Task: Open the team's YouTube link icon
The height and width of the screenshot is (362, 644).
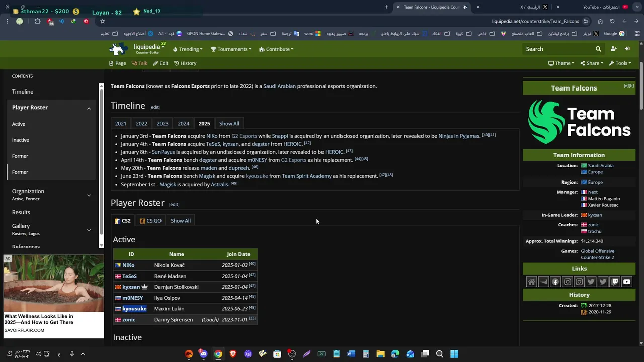Action: click(626, 282)
